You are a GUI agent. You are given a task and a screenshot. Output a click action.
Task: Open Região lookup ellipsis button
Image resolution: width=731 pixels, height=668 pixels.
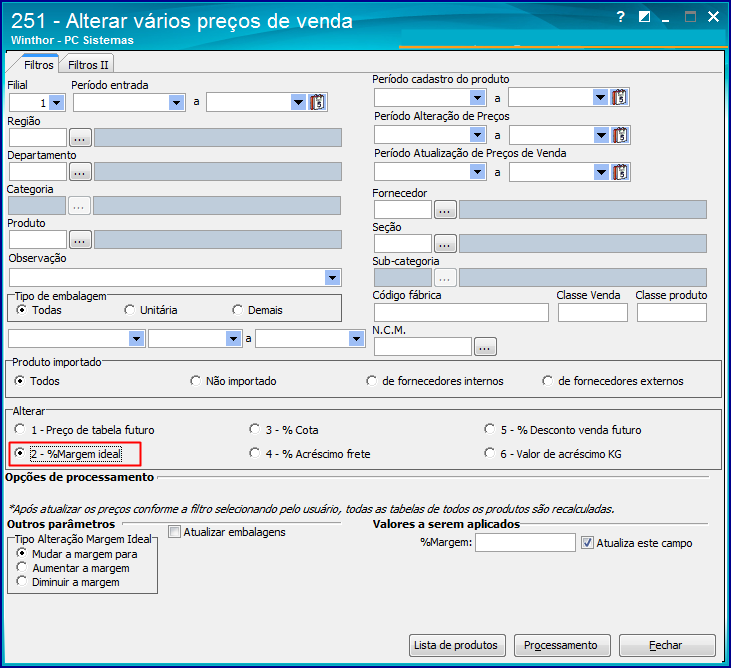pos(80,138)
